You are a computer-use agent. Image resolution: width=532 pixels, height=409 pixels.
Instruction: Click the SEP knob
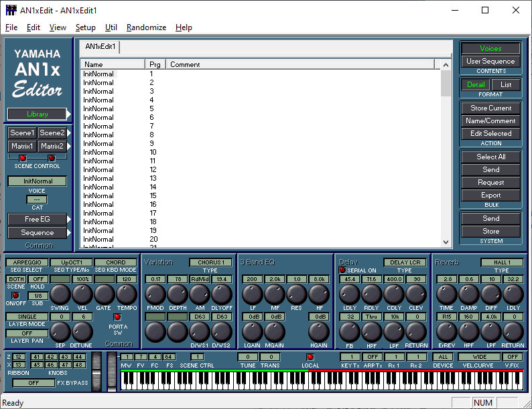(60, 332)
